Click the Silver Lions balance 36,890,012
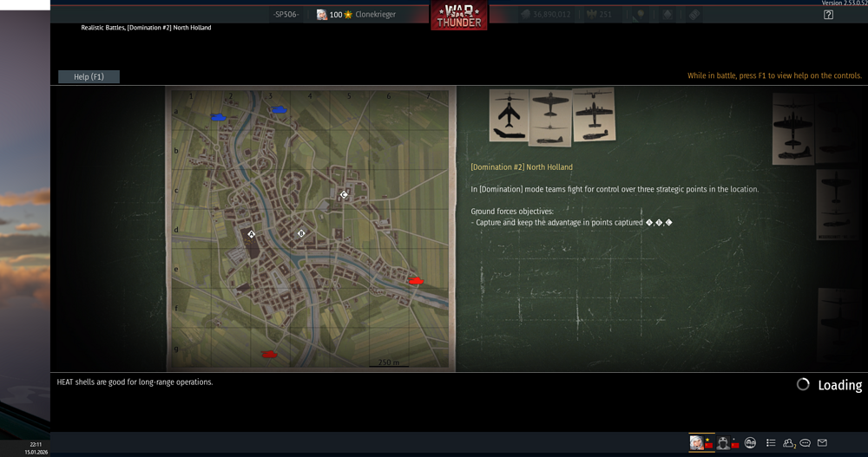 click(545, 15)
